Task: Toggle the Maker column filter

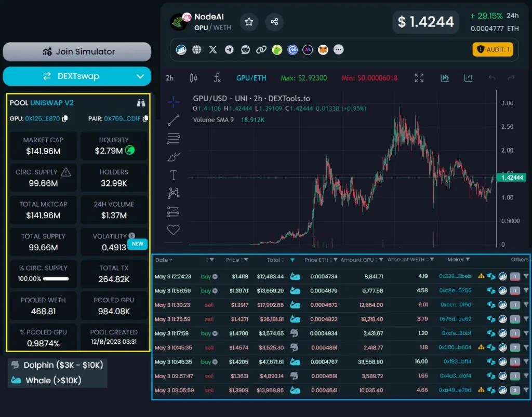Action: (468, 259)
